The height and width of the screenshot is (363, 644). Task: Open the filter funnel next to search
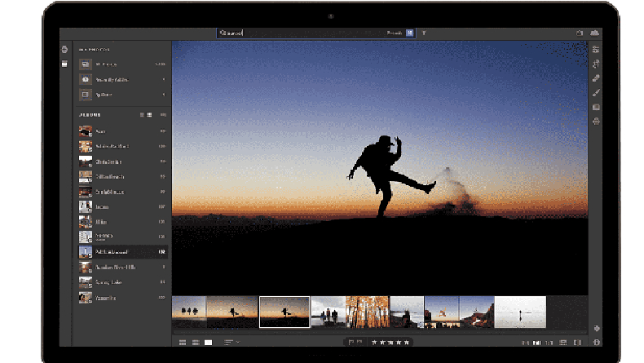(424, 33)
